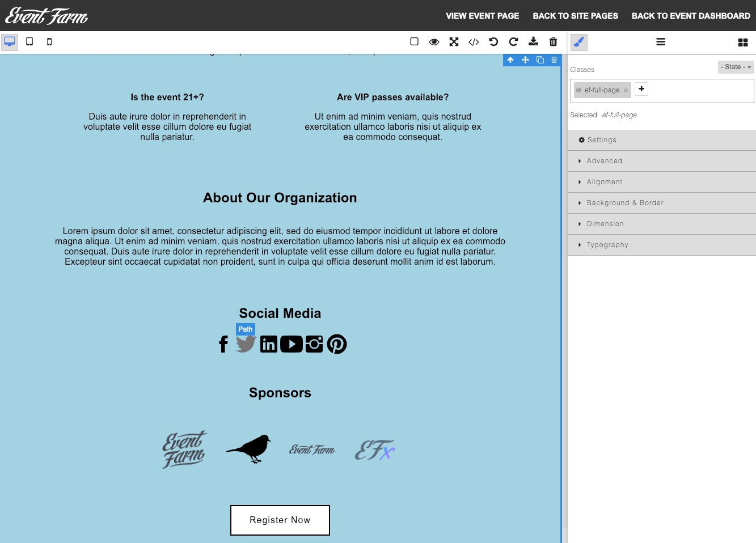The image size is (756, 543).
Task: Expand the Typography section
Action: [x=662, y=245]
